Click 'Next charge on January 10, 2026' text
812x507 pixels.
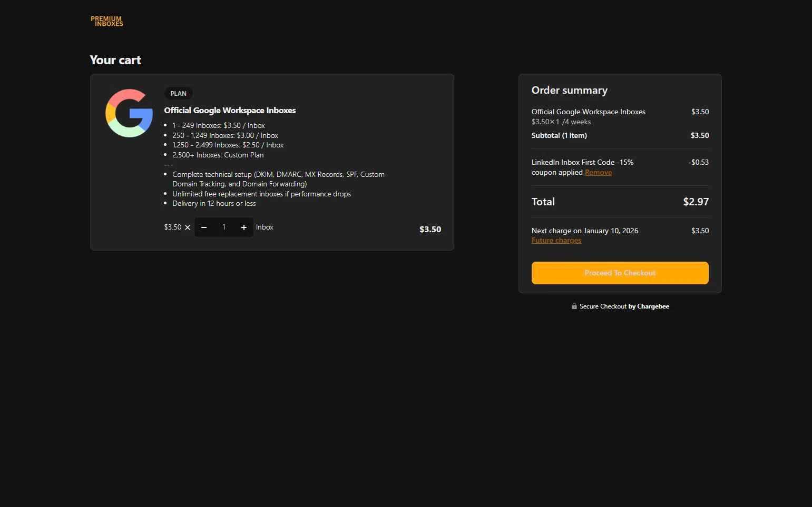point(585,231)
